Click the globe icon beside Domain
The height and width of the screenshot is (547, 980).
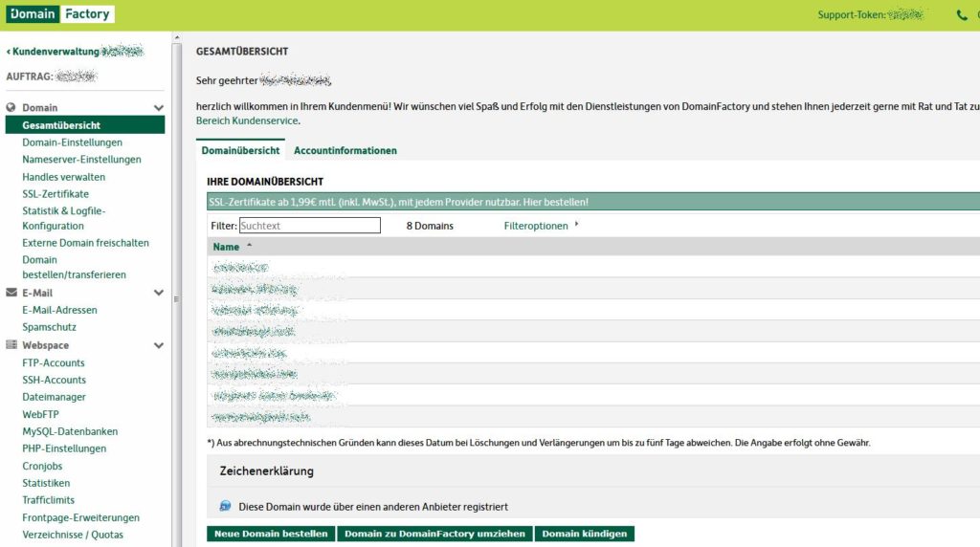[11, 107]
